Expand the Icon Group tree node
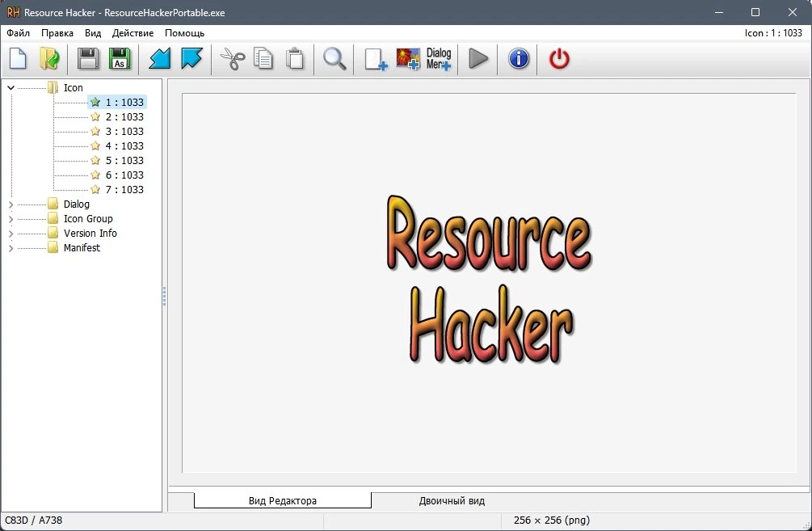This screenshot has height=531, width=812. click(x=11, y=219)
